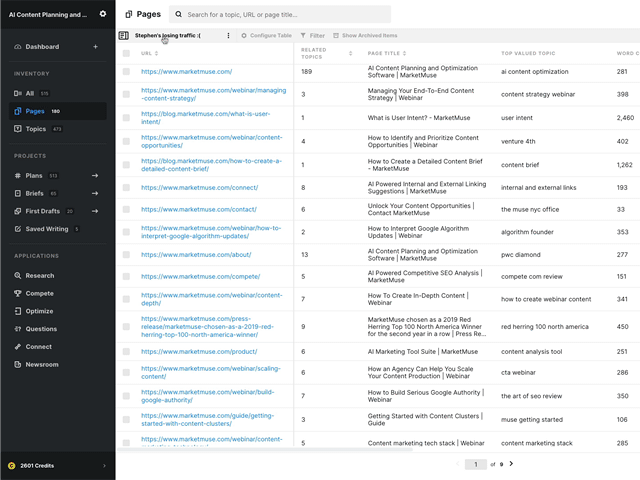Image resolution: width=640 pixels, height=480 pixels.
Task: Click the search magnifier icon
Action: (178, 14)
